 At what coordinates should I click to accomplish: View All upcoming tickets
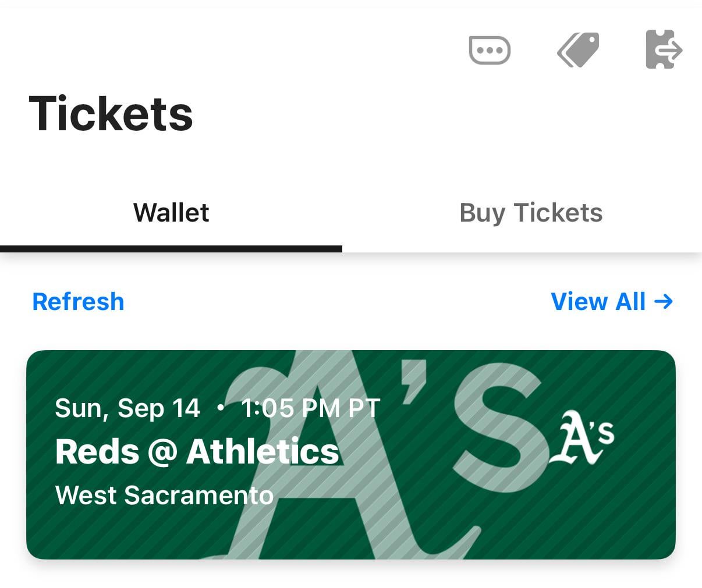(x=611, y=301)
